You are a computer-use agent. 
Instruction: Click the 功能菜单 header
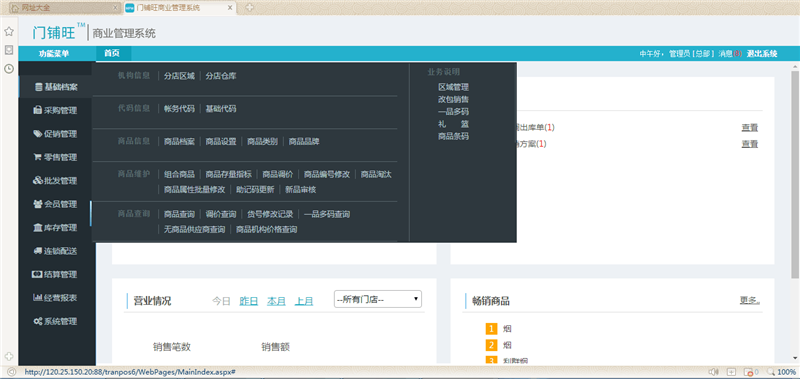point(54,54)
